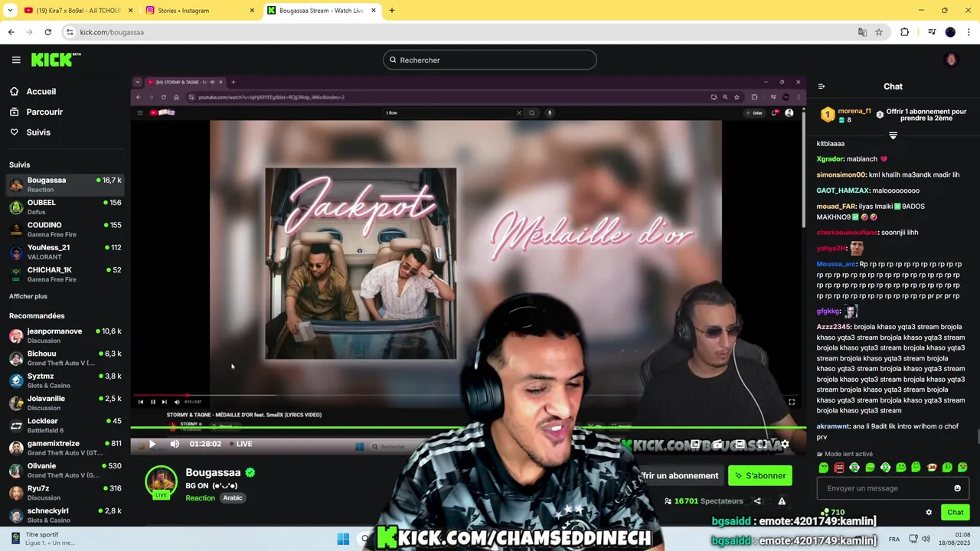Viewport: 980px width, 551px height.
Task: Open emoji picker in chat input
Action: (957, 488)
